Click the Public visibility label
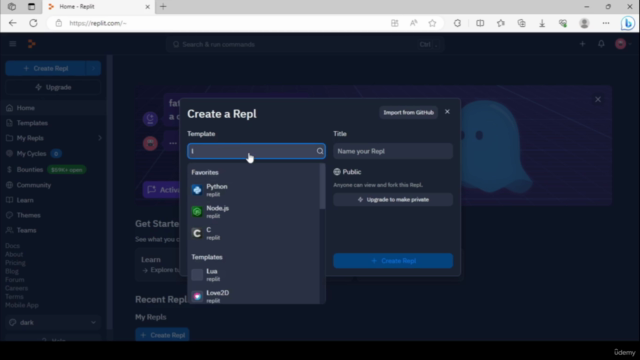The image size is (640, 360). [x=347, y=172]
